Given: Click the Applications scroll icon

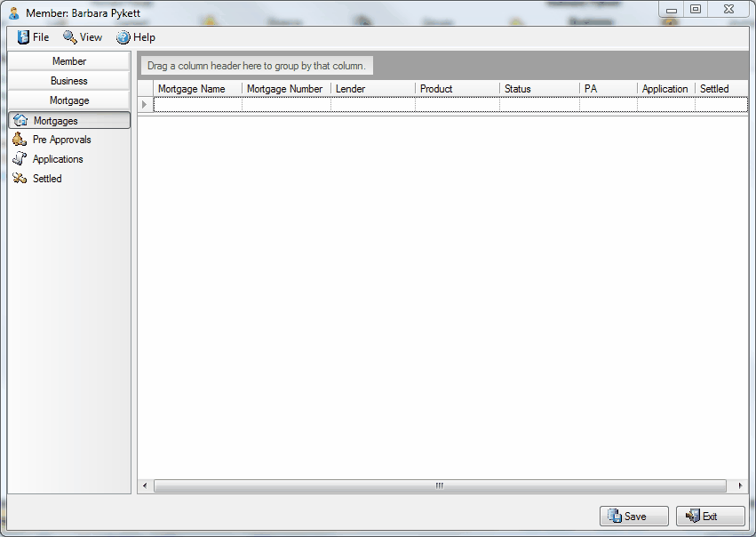Looking at the screenshot, I should (x=20, y=158).
